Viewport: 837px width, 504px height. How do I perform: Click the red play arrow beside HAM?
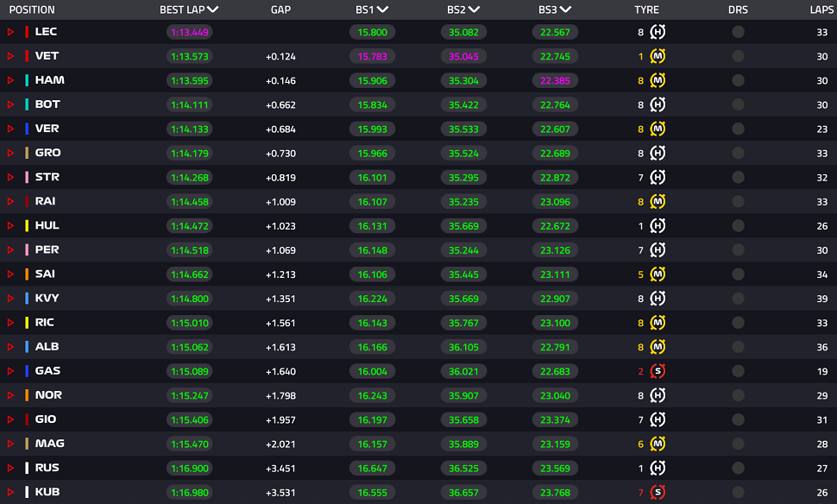point(10,80)
